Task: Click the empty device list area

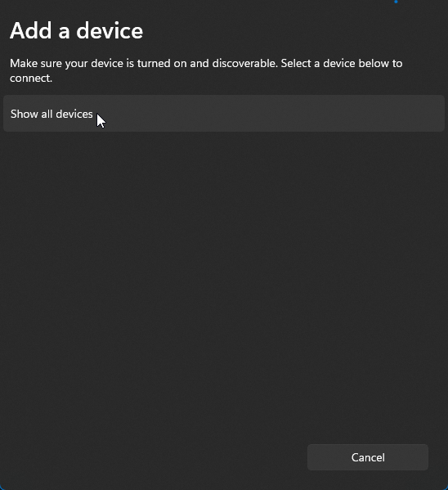Action: (224, 281)
